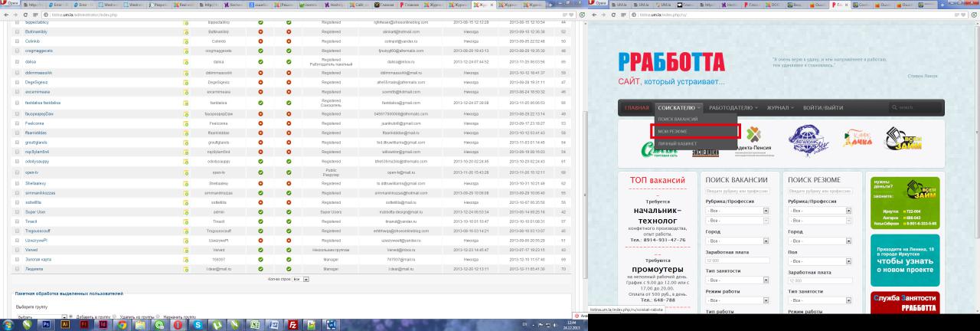Screen dimensions: 980x331
Task: Select the checkbox for user Людмила
Action: 17,270
